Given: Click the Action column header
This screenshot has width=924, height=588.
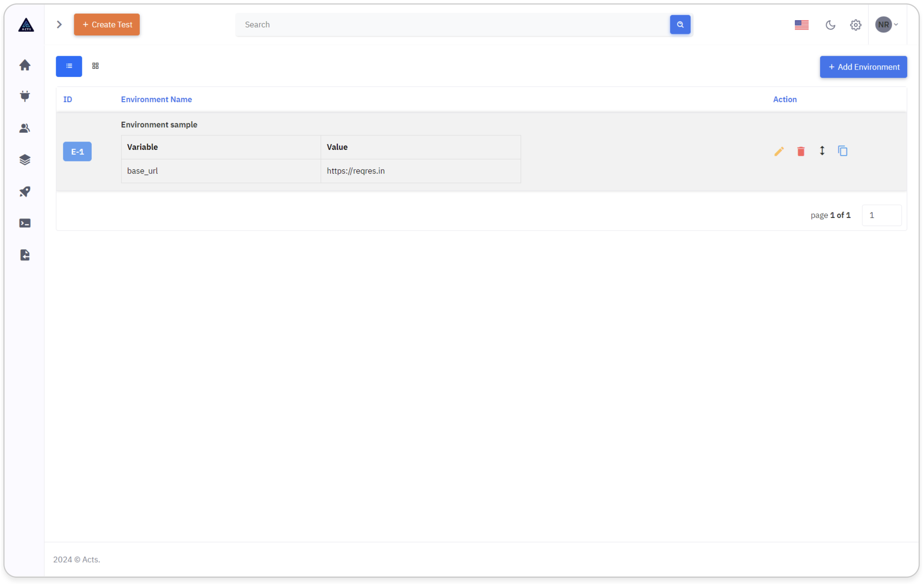Looking at the screenshot, I should pos(785,99).
